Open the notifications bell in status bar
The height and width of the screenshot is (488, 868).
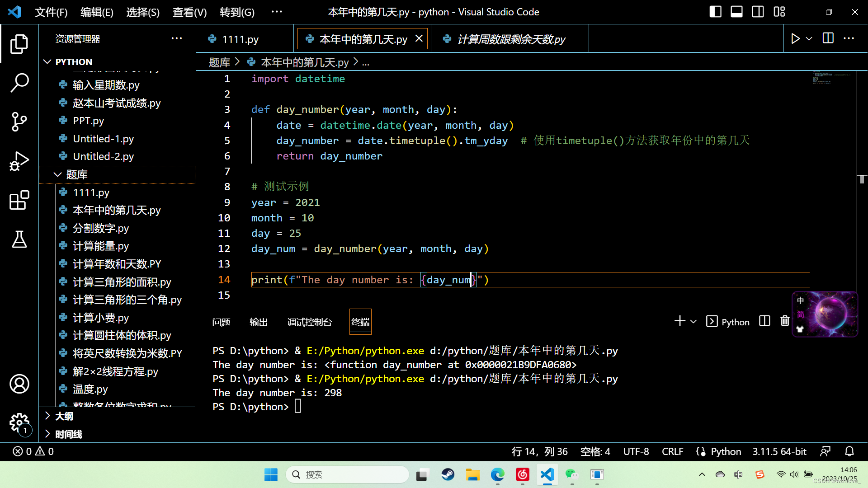click(849, 451)
